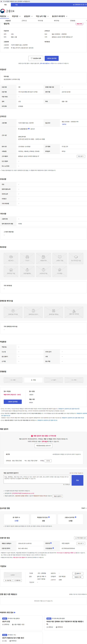This screenshot has height=644, width=87.
Task: Click the 장애인용 승강기 icon
Action: pos(33,312)
